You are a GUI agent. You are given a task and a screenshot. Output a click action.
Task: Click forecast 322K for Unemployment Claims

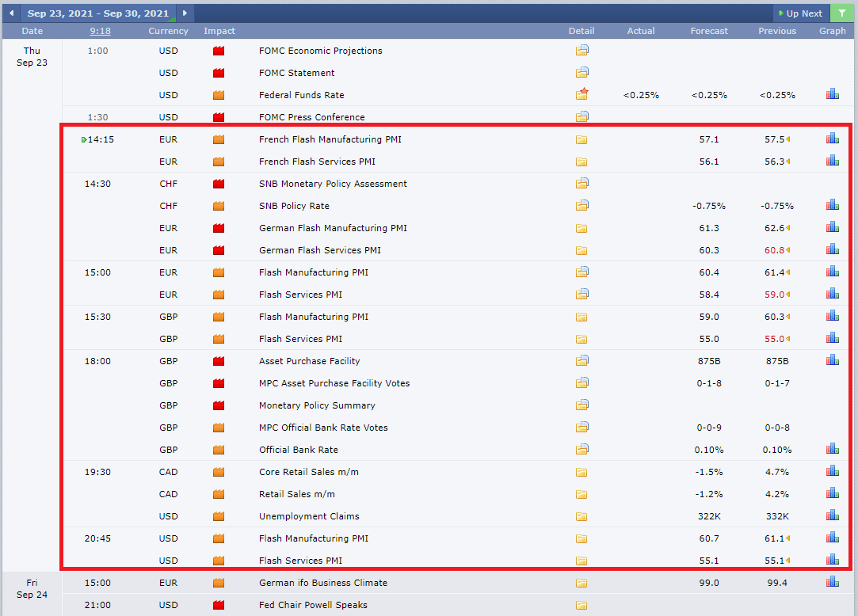point(709,516)
